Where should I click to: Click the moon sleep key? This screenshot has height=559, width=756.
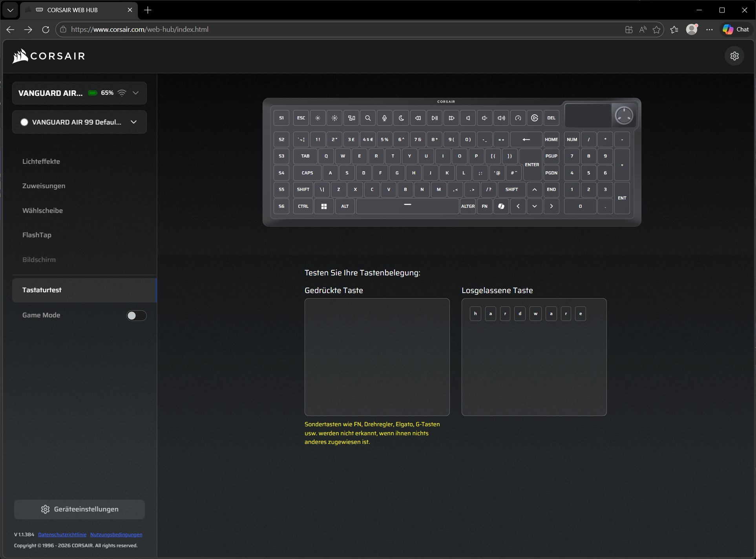click(401, 118)
